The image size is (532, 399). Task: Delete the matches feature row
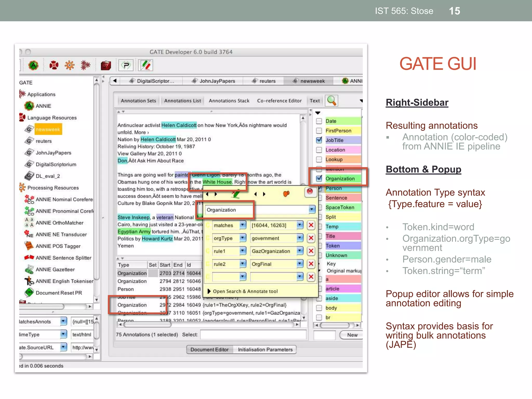[311, 225]
